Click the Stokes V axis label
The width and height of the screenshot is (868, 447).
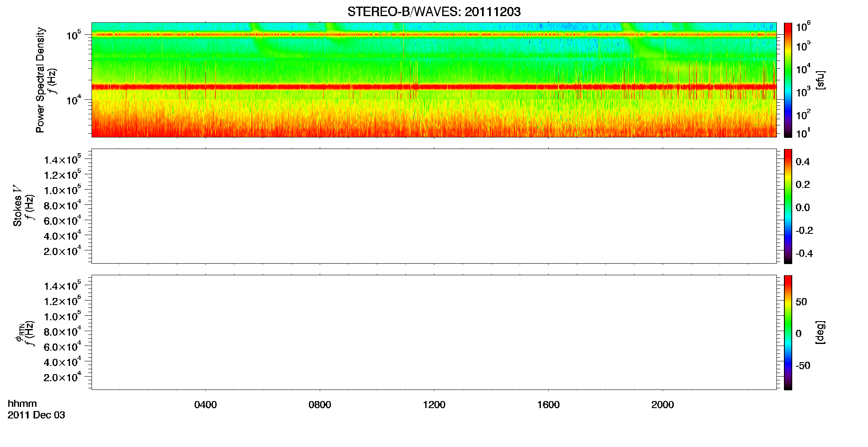coord(17,206)
